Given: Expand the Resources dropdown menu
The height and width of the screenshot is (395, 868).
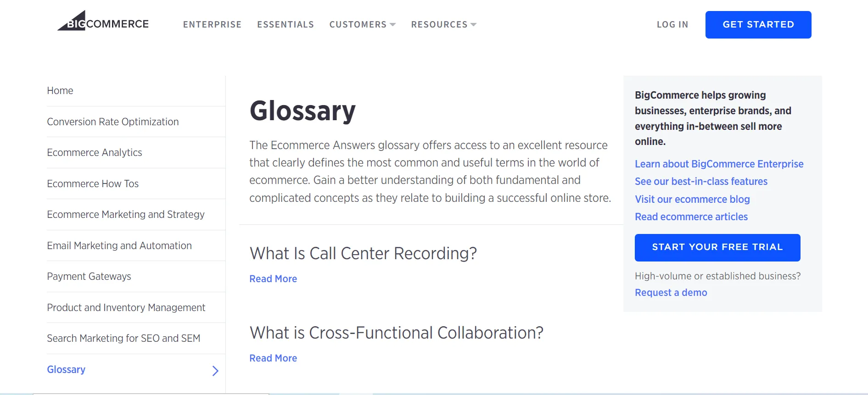Looking at the screenshot, I should (443, 24).
